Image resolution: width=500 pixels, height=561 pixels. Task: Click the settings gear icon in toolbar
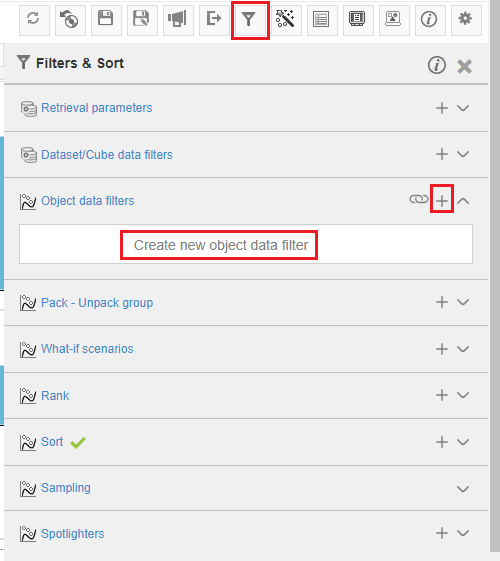tap(466, 19)
